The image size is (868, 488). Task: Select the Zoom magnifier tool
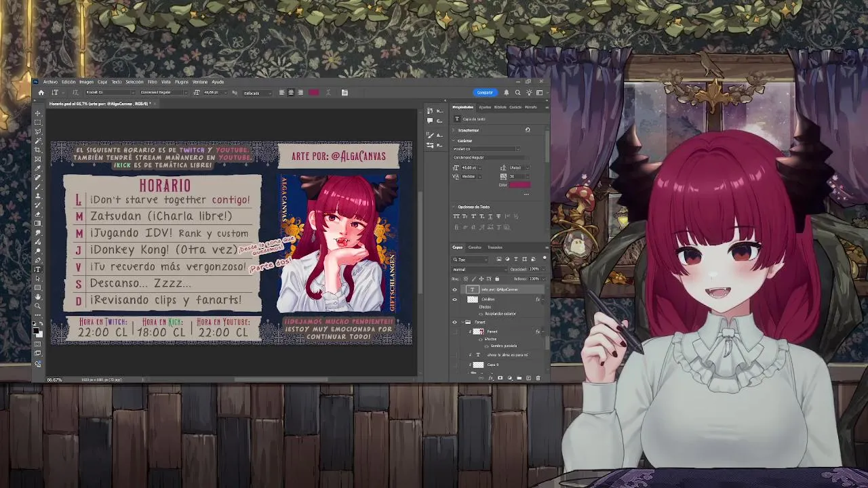pos(38,306)
